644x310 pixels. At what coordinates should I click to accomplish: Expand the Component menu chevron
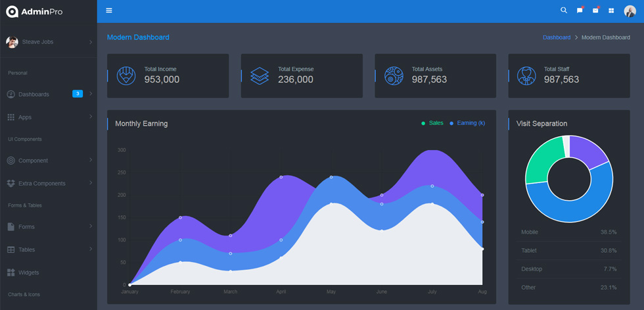(91, 161)
